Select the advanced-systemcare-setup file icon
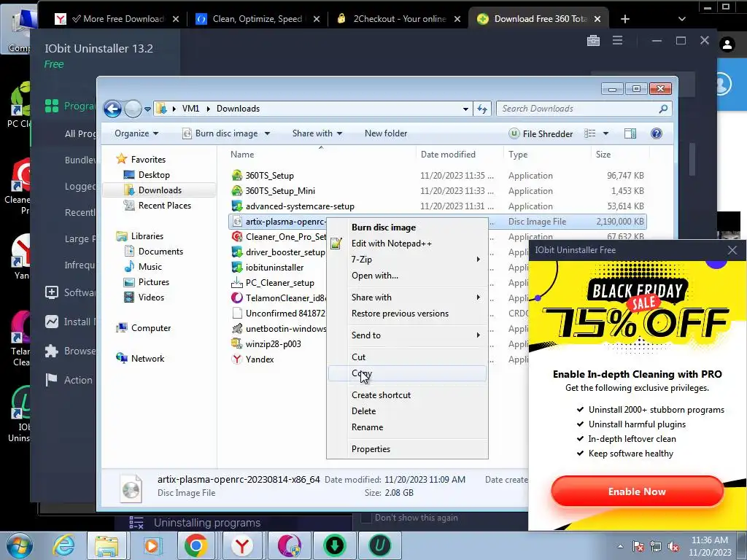 click(x=237, y=206)
